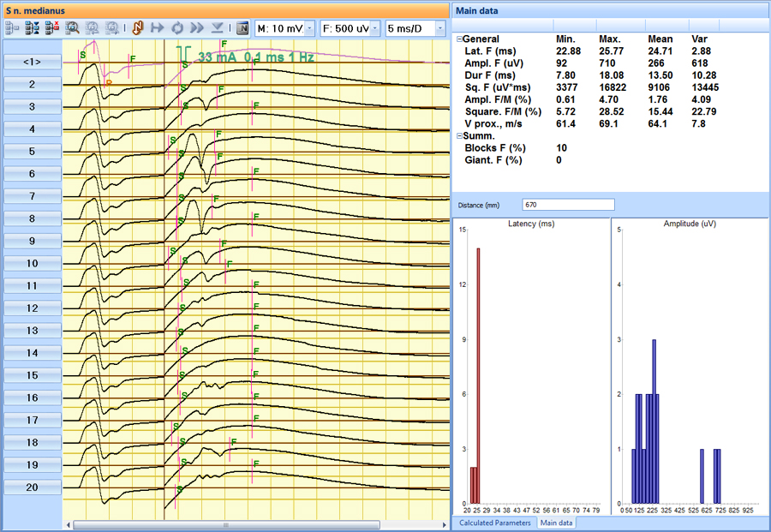Select the <1> trace button
Image resolution: width=771 pixels, height=532 pixels.
click(x=32, y=62)
